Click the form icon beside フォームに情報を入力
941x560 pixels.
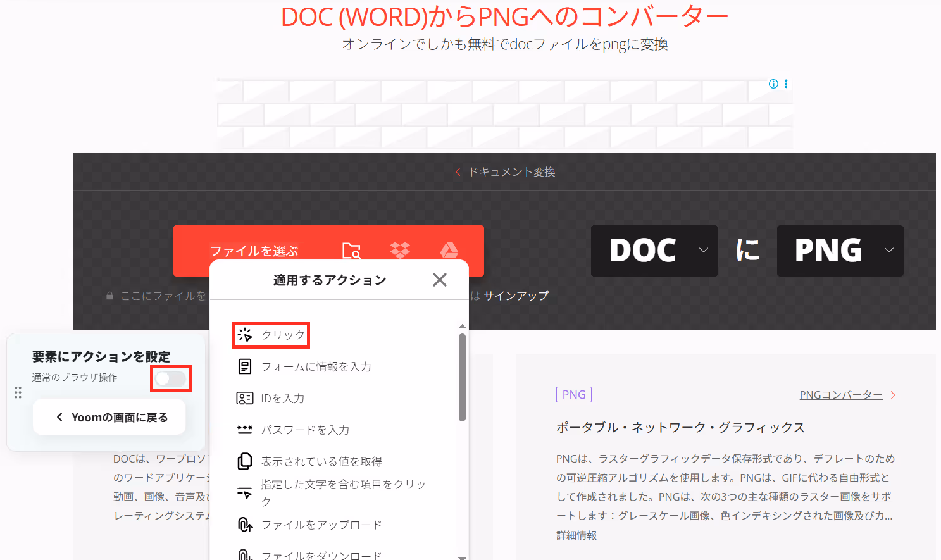click(245, 366)
